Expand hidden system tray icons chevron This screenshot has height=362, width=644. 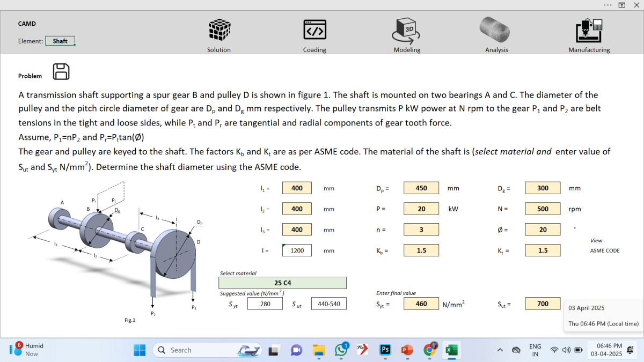pos(500,350)
